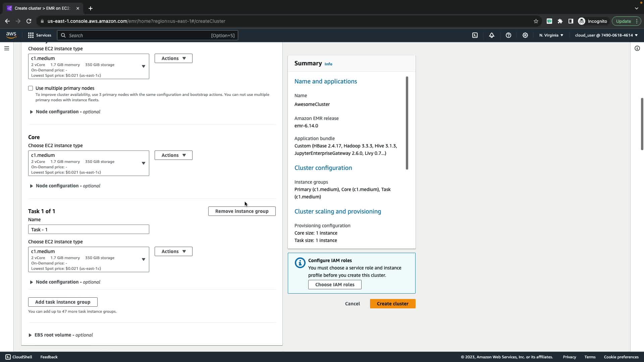Open the info panel icon at right edge
The image size is (644, 362).
(x=637, y=48)
